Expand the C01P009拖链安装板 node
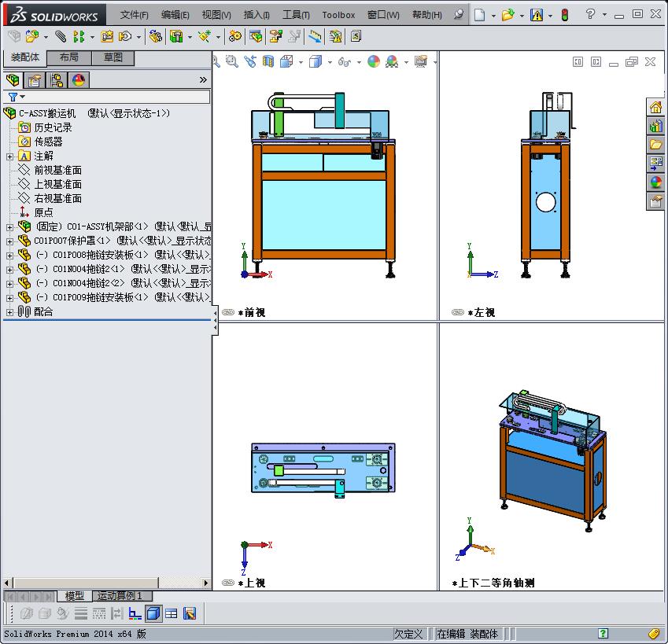Viewport: 668px width, 644px height. (9, 298)
